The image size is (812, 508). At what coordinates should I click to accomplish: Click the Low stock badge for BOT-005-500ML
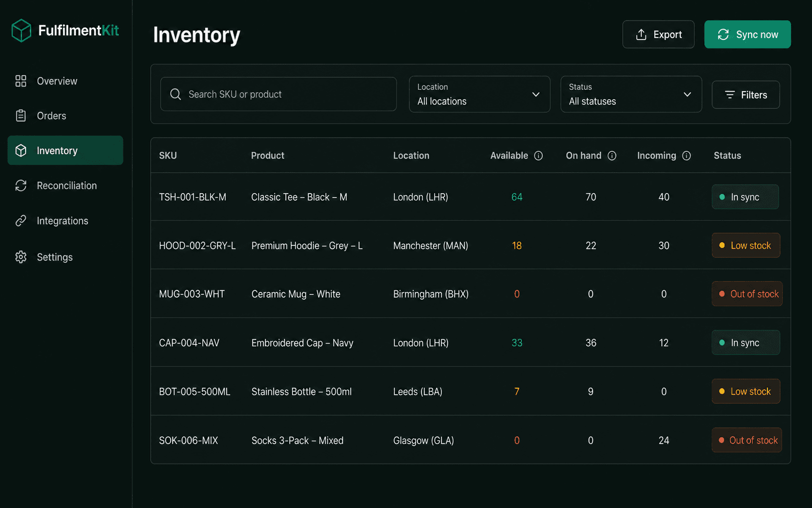point(746,391)
